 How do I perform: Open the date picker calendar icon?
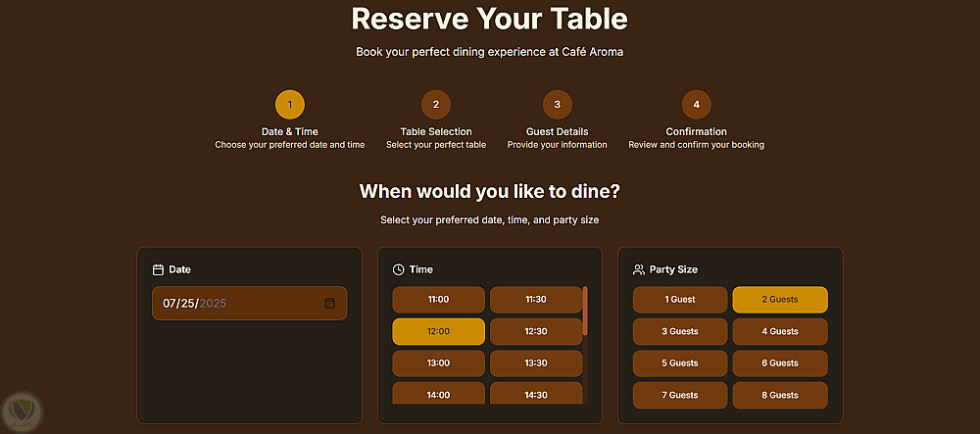point(329,304)
